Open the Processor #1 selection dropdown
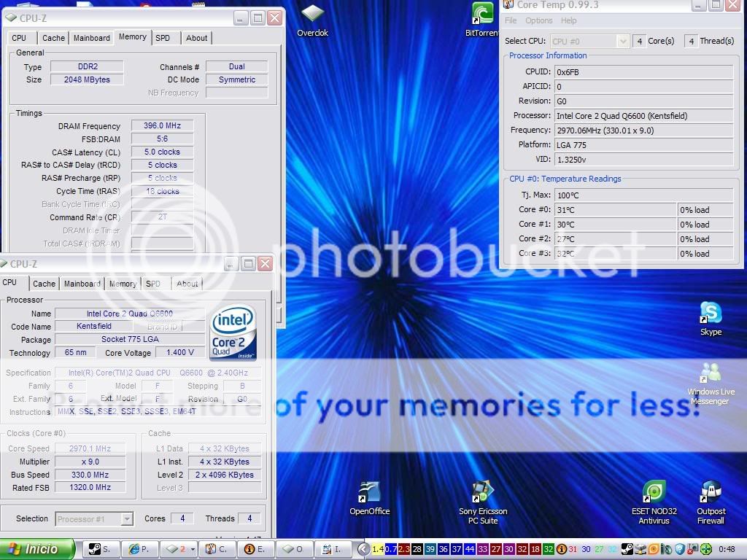This screenshot has height=560, width=747. tap(127, 518)
